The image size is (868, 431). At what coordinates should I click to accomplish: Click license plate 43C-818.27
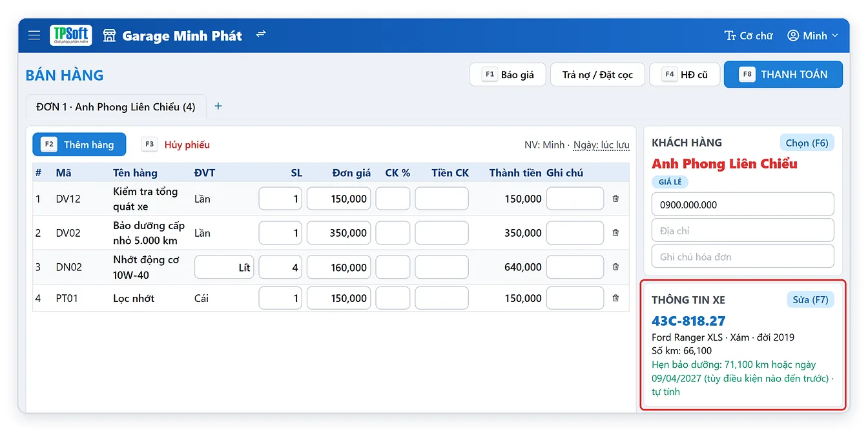pyautogui.click(x=688, y=321)
